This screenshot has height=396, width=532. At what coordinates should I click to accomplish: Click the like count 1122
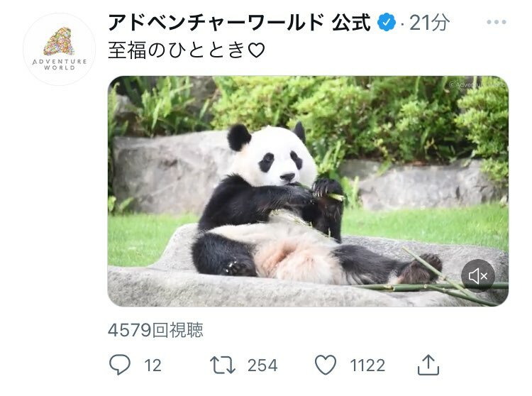pyautogui.click(x=367, y=365)
